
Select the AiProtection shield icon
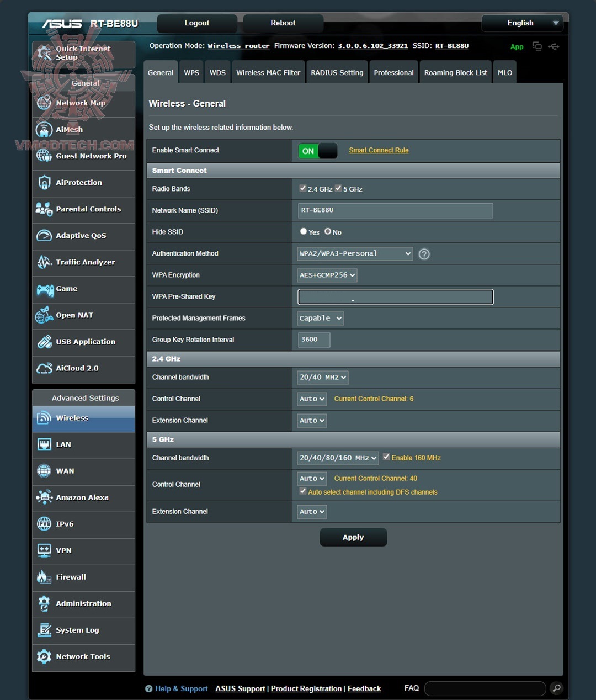click(44, 182)
